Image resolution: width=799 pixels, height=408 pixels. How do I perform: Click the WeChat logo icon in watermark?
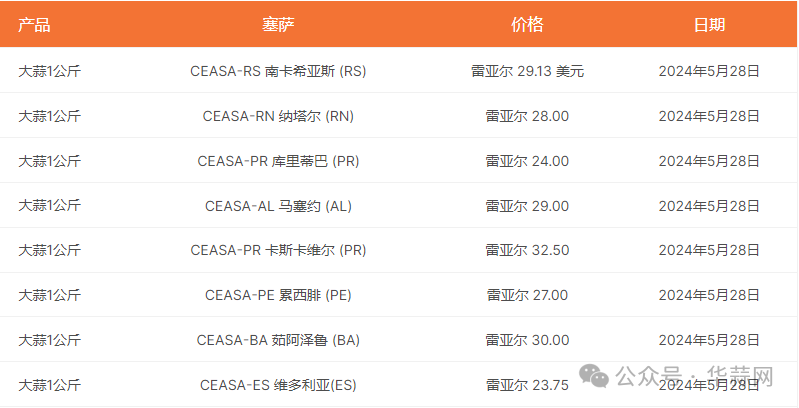[594, 375]
